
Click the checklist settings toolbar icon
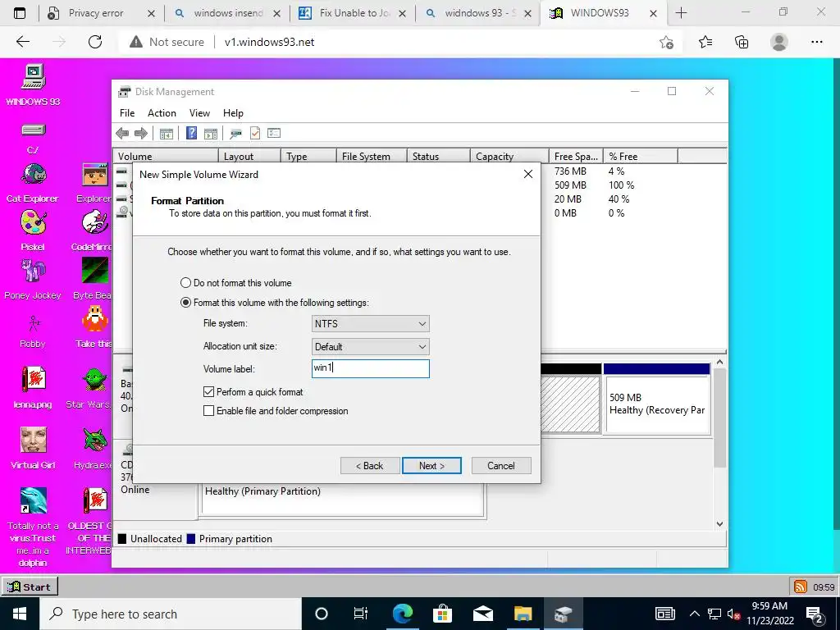(274, 133)
